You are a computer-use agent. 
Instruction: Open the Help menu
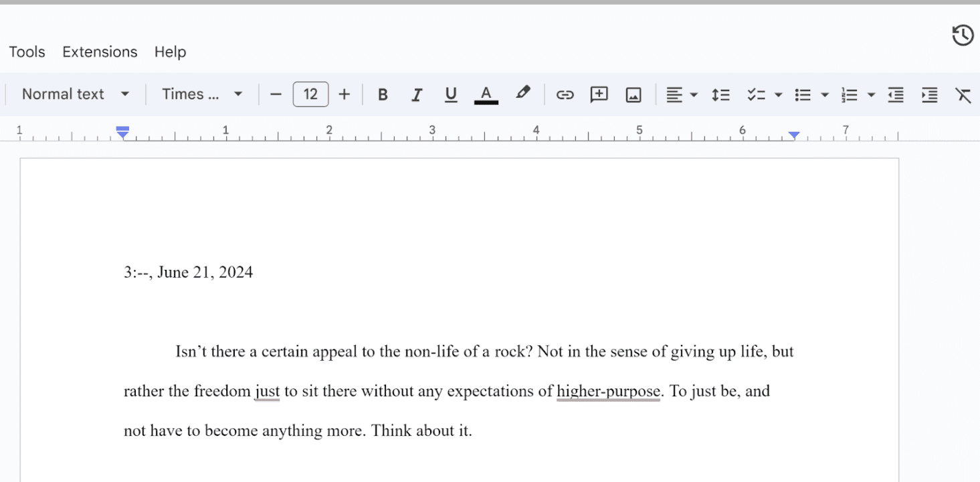[170, 52]
